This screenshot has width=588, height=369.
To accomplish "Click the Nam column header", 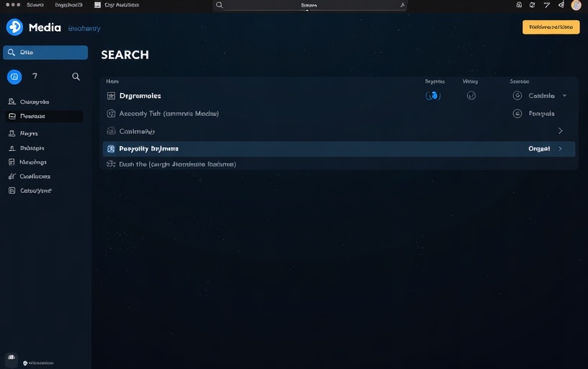I will [112, 81].
